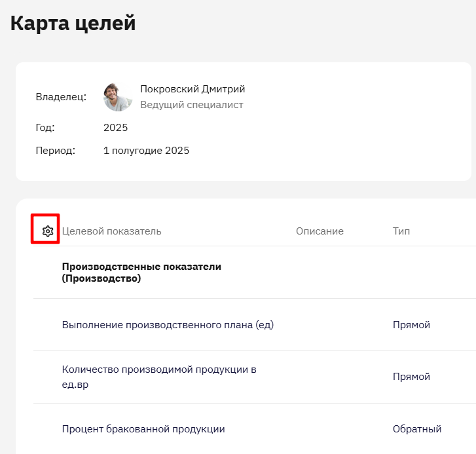476x454 pixels.
Task: Click Прямой type in Выполнение плана row
Action: 411,325
